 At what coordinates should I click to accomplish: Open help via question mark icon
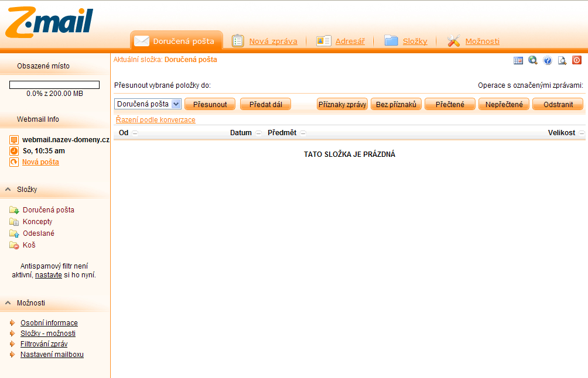[548, 60]
